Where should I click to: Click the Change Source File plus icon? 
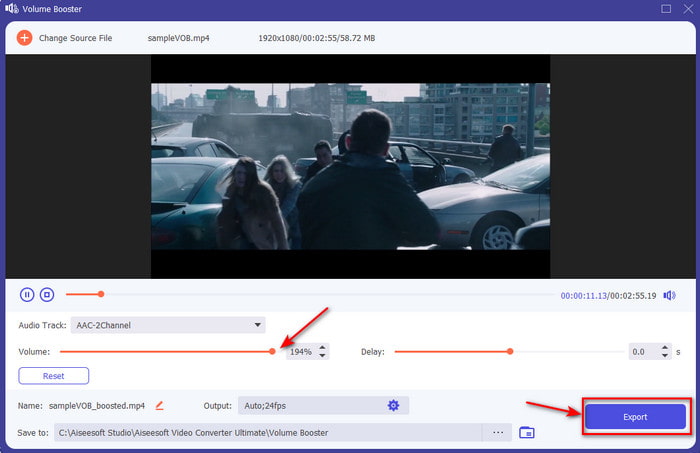25,38
